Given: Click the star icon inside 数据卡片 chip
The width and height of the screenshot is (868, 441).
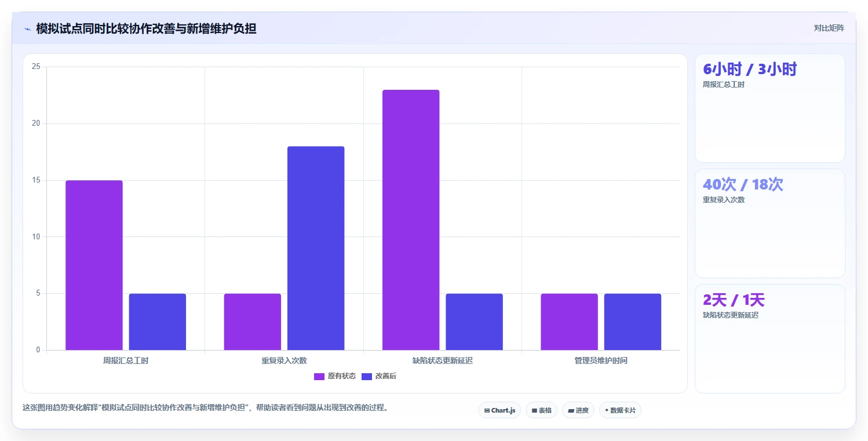Looking at the screenshot, I should (x=607, y=410).
